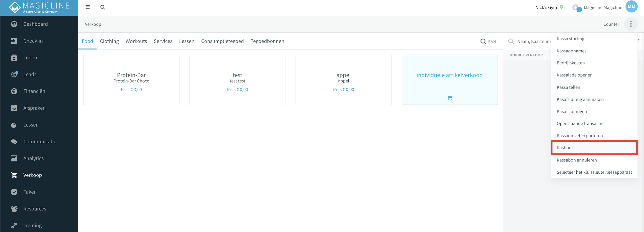
Task: Open the three-dot options menu
Action: 631,24
